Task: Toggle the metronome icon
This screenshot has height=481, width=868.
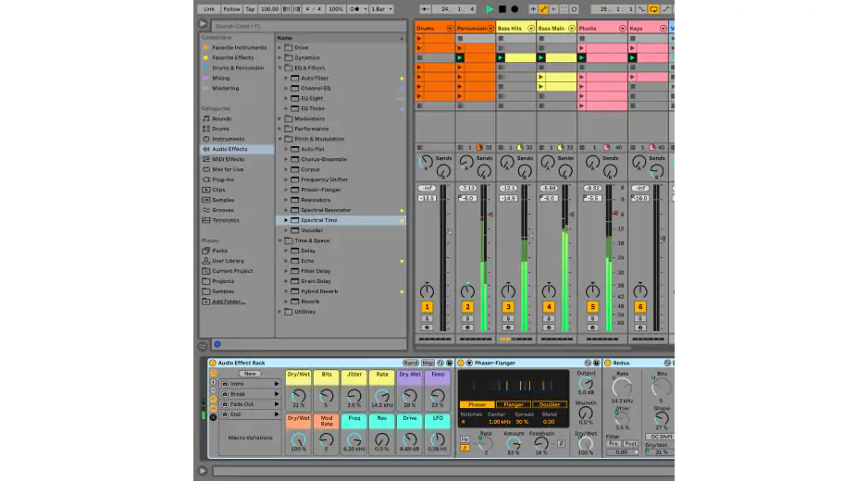Action: [x=353, y=8]
